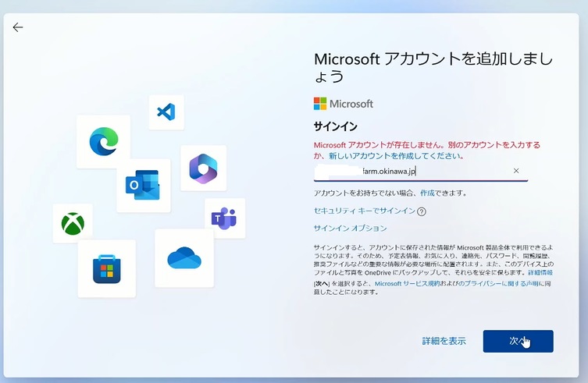
Task: Click the Visual Studio Code icon tile
Action: pyautogui.click(x=166, y=112)
